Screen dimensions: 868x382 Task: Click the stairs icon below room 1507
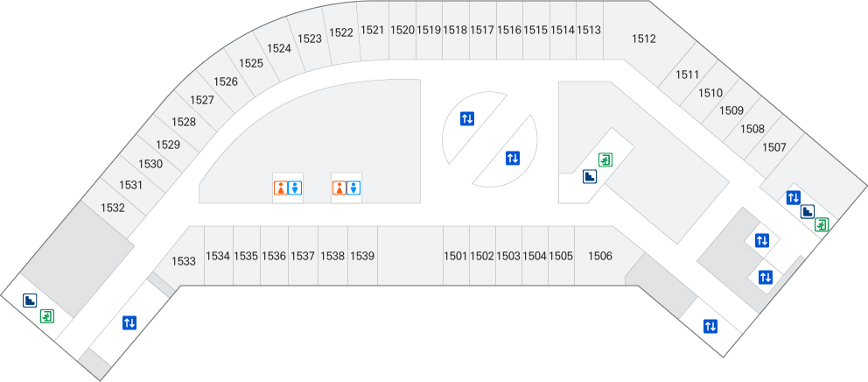click(x=808, y=211)
